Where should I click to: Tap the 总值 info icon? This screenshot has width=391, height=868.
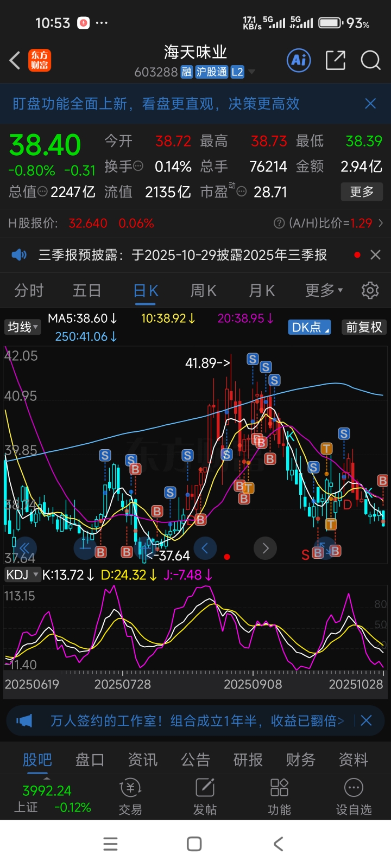(x=43, y=192)
